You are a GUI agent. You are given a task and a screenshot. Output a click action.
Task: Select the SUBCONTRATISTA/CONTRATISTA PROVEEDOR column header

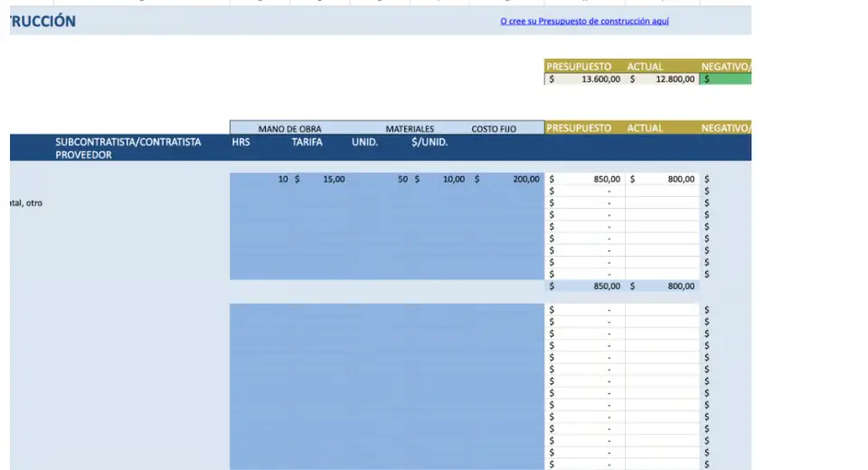click(127, 148)
